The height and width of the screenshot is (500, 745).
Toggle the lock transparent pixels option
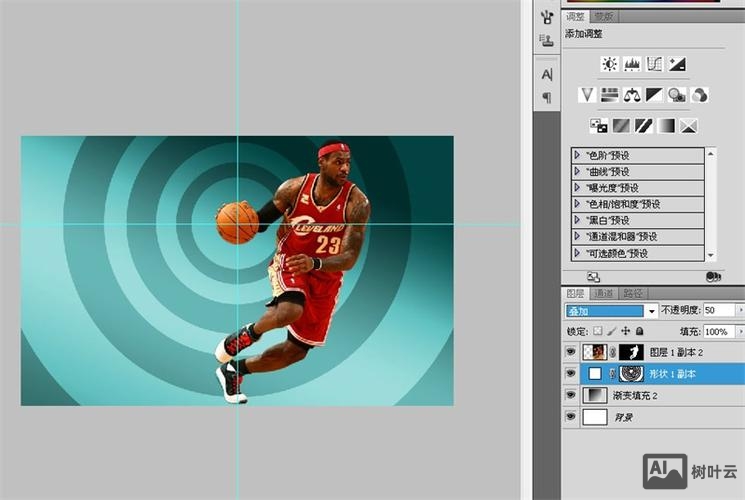tap(598, 331)
